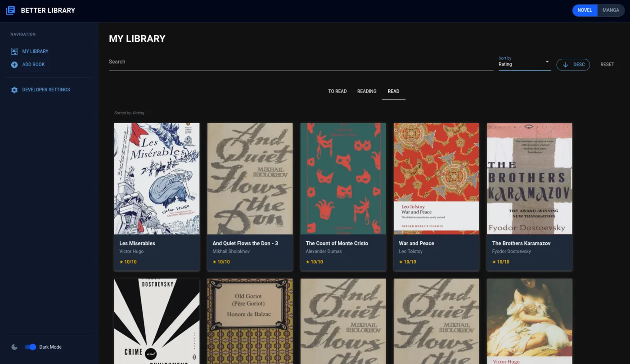This screenshot has height=364, width=630.
Task: Click the author 'Fyodor Dostoevsky' below the cover
Action: pos(511,252)
